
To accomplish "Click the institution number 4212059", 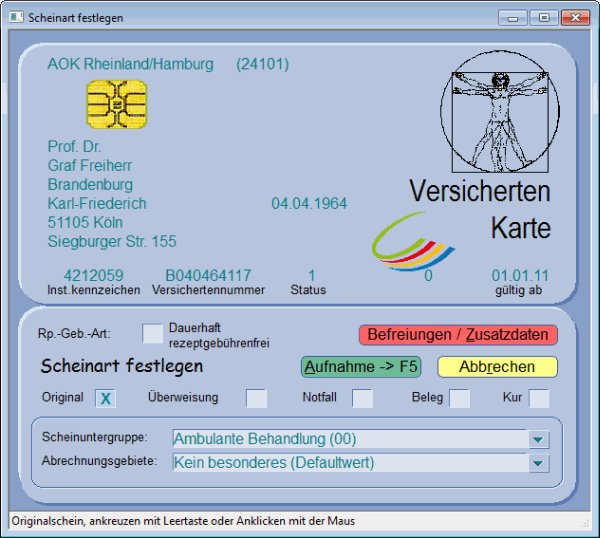I will tap(94, 276).
